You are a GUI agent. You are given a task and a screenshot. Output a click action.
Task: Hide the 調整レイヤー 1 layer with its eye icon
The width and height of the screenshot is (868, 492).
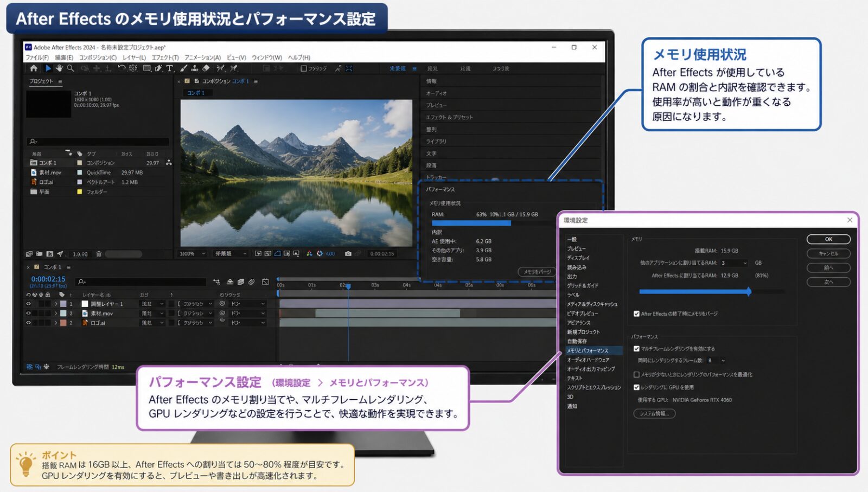click(29, 304)
